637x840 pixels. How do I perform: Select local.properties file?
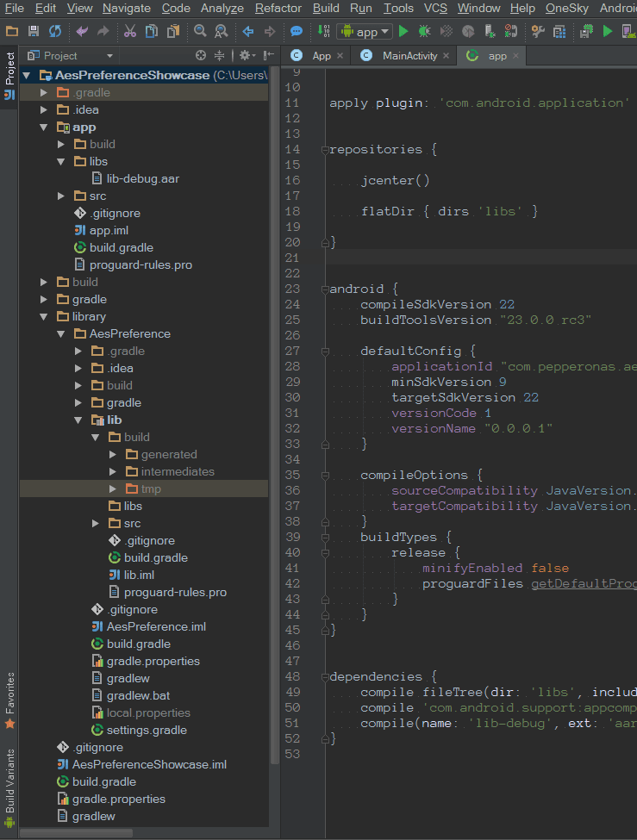[148, 713]
